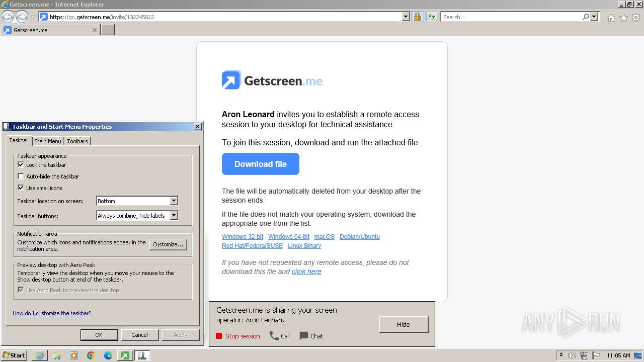644x362 pixels.
Task: Click the Getscreen.me logo
Action: (x=272, y=80)
